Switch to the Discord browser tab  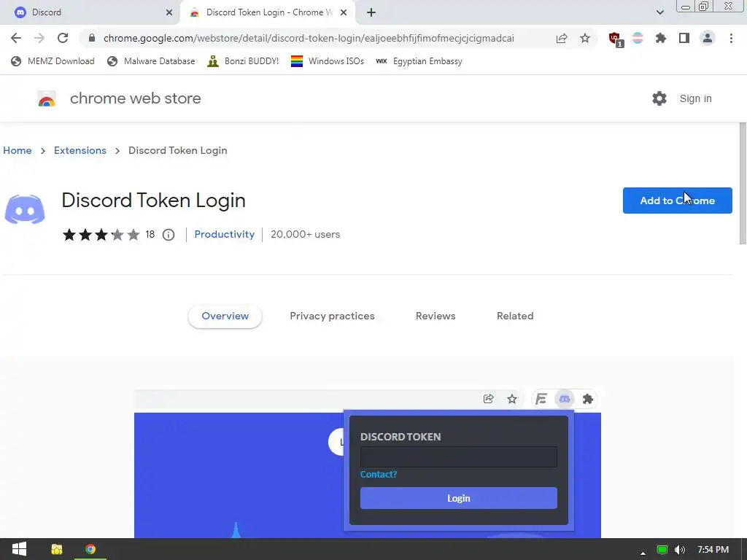coord(89,12)
